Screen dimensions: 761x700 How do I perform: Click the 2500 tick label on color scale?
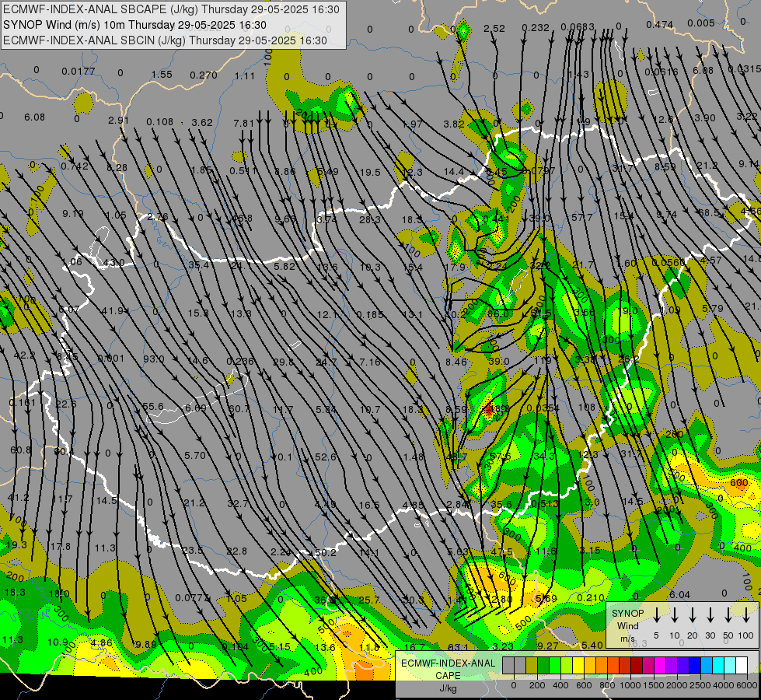tap(700, 685)
